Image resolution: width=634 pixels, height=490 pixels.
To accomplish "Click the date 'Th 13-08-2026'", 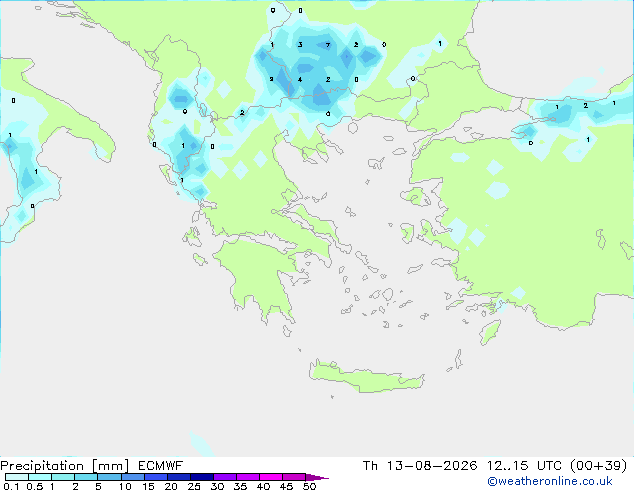I will (x=420, y=465).
